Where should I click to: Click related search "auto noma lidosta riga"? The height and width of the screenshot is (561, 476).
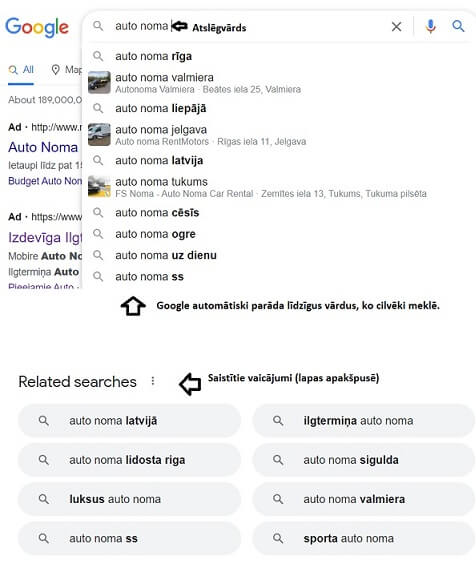(129, 460)
